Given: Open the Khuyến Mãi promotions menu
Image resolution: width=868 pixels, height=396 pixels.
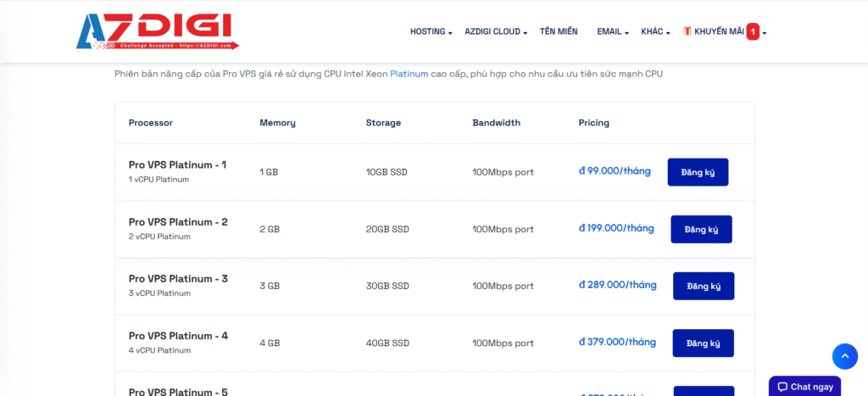Looking at the screenshot, I should [719, 31].
